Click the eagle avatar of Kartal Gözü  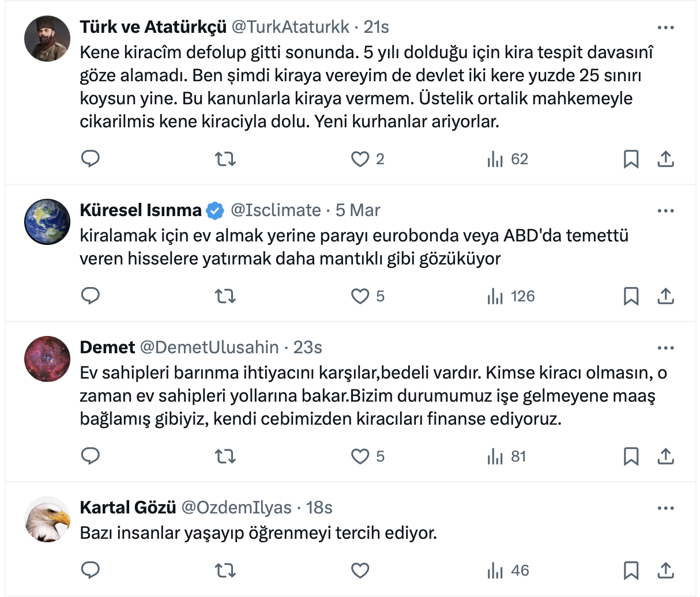pos(47,519)
